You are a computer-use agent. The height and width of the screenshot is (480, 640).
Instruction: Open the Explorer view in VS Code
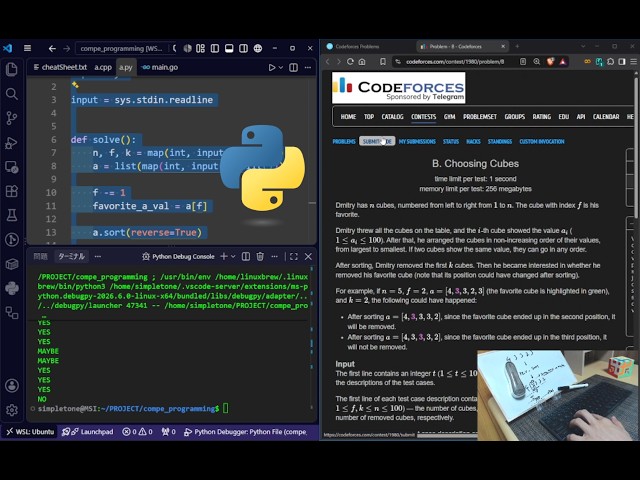click(12, 69)
